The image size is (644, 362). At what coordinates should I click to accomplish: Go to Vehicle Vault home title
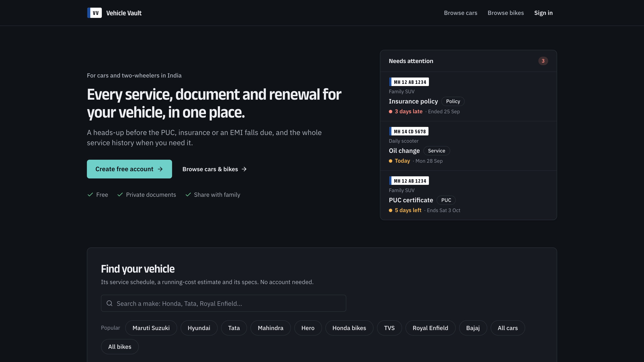coord(124,13)
